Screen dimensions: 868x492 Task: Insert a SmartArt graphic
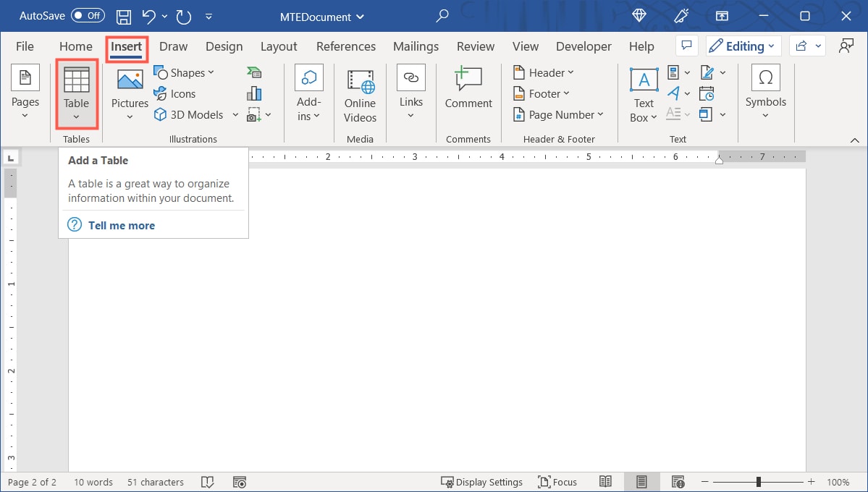coord(254,72)
